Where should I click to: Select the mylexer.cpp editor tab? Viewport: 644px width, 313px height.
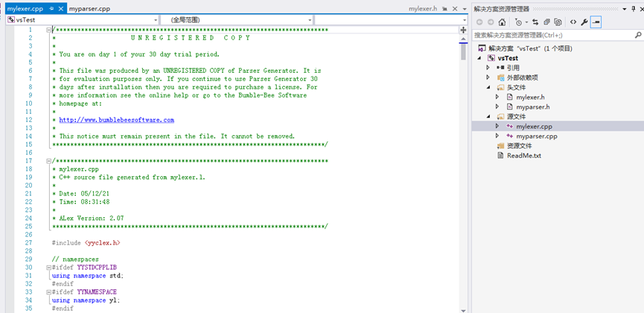(25, 9)
